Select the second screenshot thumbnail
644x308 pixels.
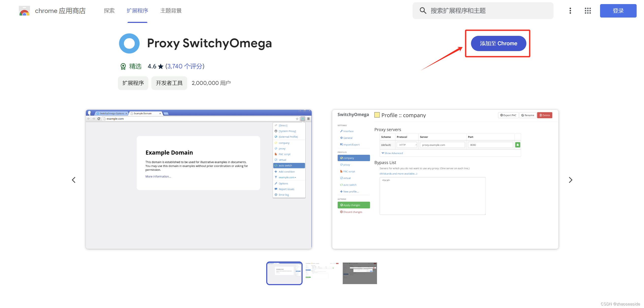click(x=322, y=273)
